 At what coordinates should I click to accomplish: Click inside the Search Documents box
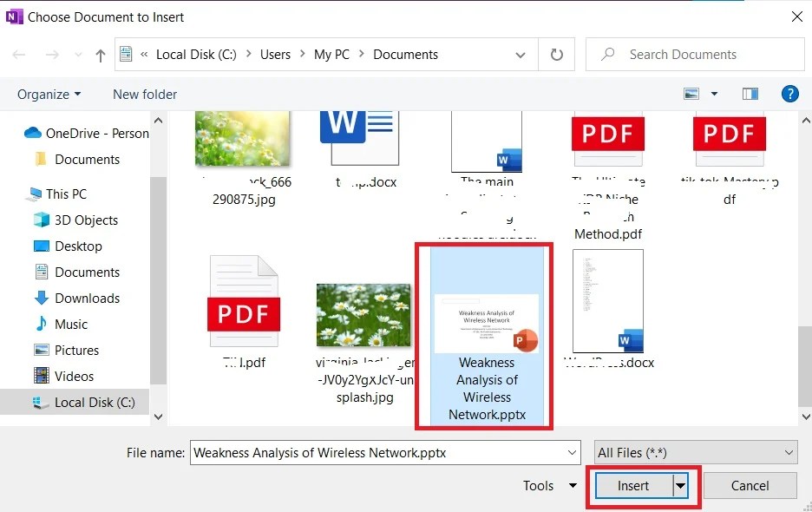pyautogui.click(x=694, y=55)
